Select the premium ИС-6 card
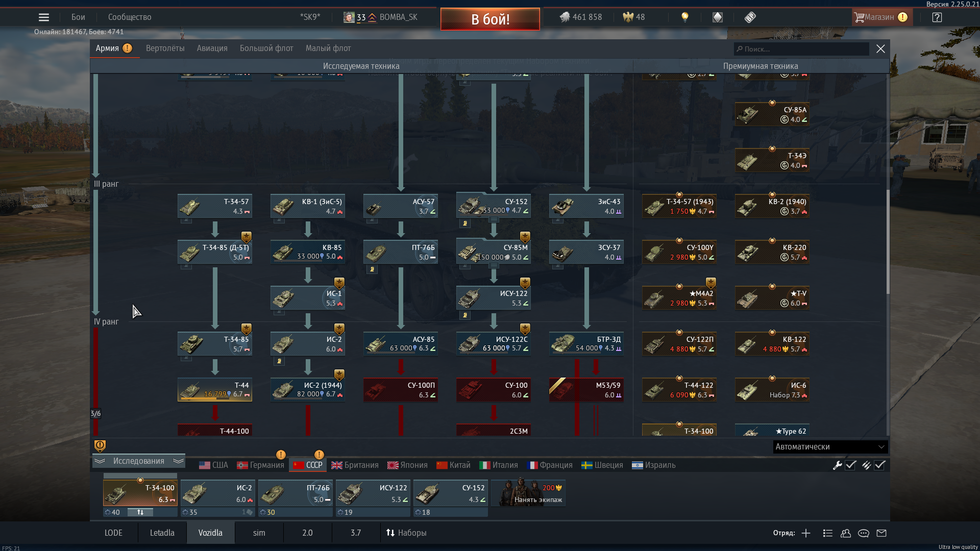Image resolution: width=980 pixels, height=551 pixels. pyautogui.click(x=772, y=390)
